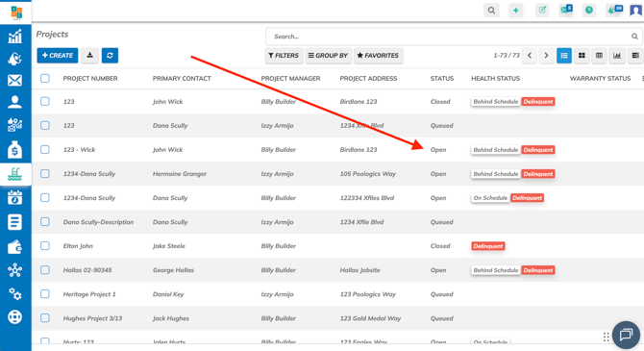The image size is (644, 351).
Task: Click the magnifier inside the search field
Action: click(634, 37)
